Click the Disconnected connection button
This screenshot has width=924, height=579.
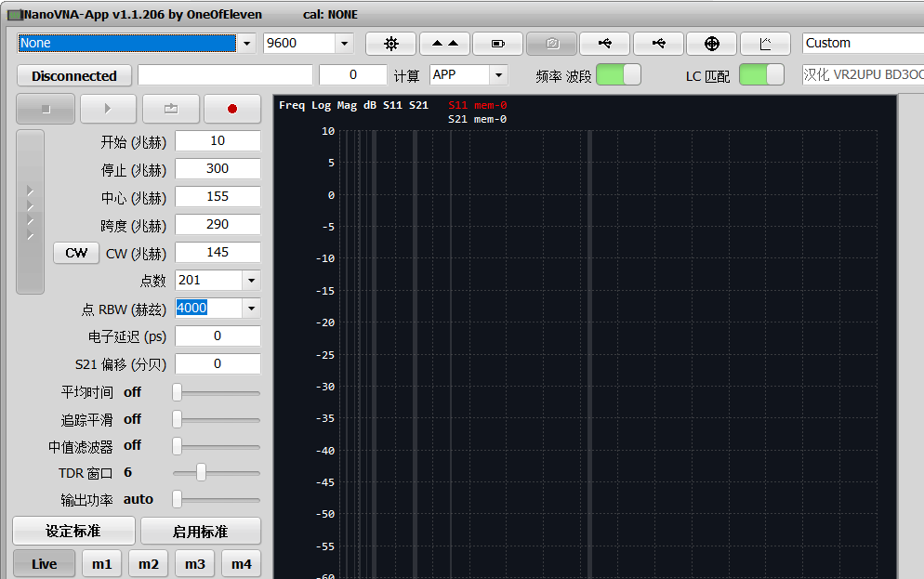(x=74, y=76)
